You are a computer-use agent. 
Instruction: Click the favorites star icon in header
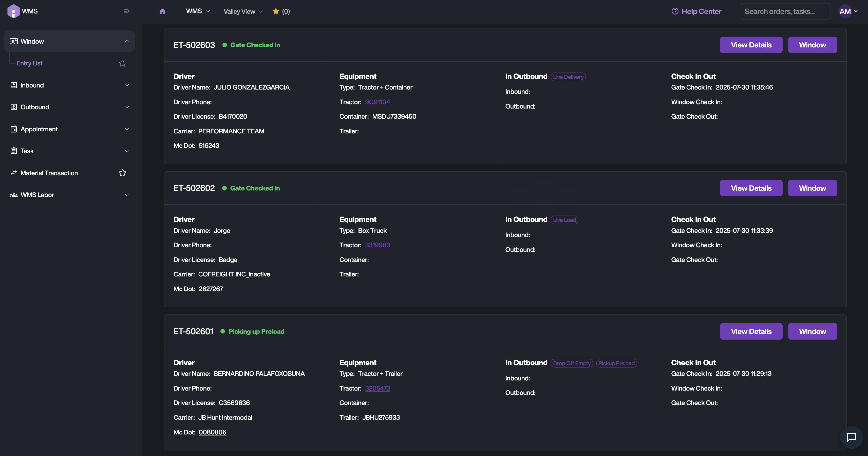point(276,11)
